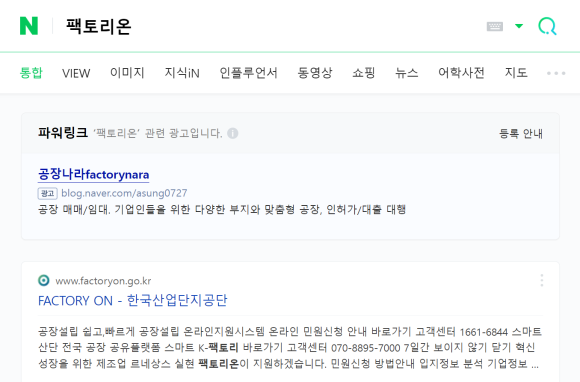Click the info icon beside 파워링크 ad notice

tap(233, 133)
